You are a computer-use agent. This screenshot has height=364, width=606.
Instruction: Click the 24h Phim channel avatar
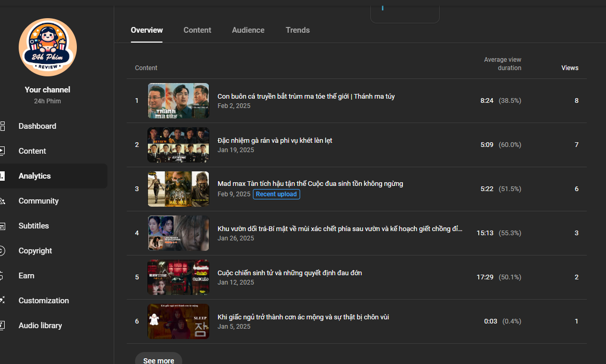click(x=48, y=47)
